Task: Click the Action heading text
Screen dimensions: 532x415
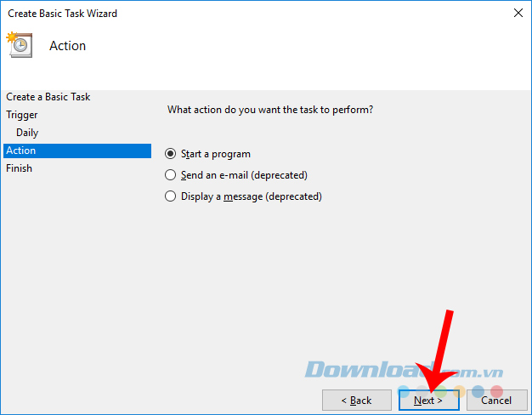Action: point(67,46)
